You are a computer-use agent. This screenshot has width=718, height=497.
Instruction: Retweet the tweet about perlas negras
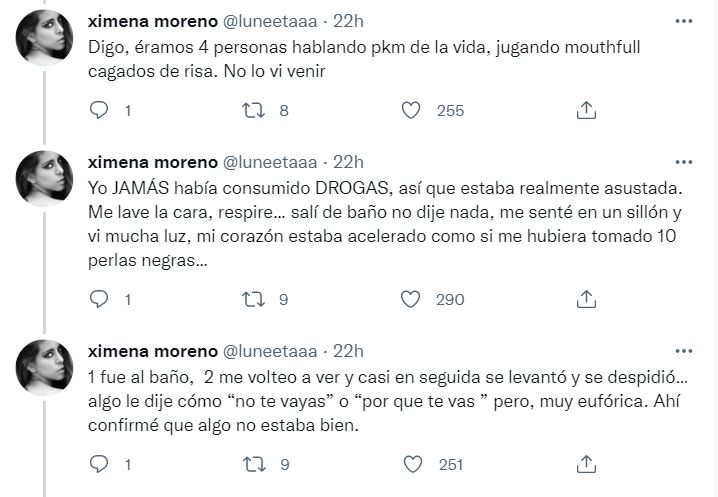(x=253, y=298)
